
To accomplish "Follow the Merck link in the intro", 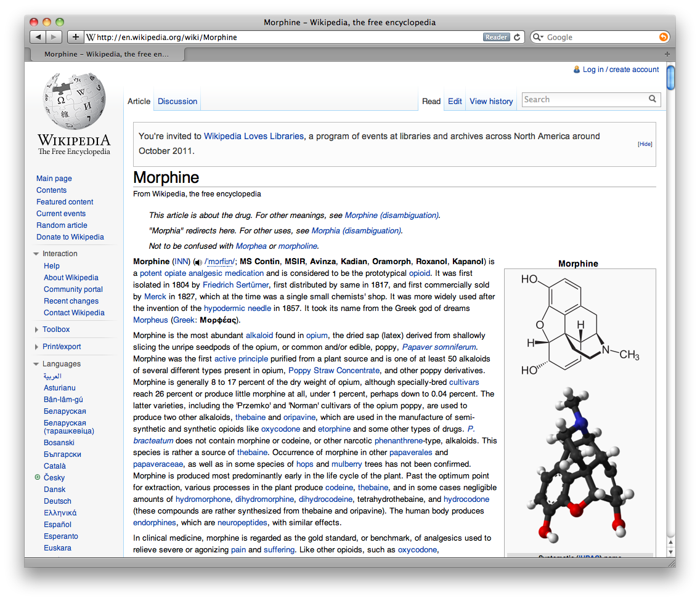I will (x=155, y=297).
